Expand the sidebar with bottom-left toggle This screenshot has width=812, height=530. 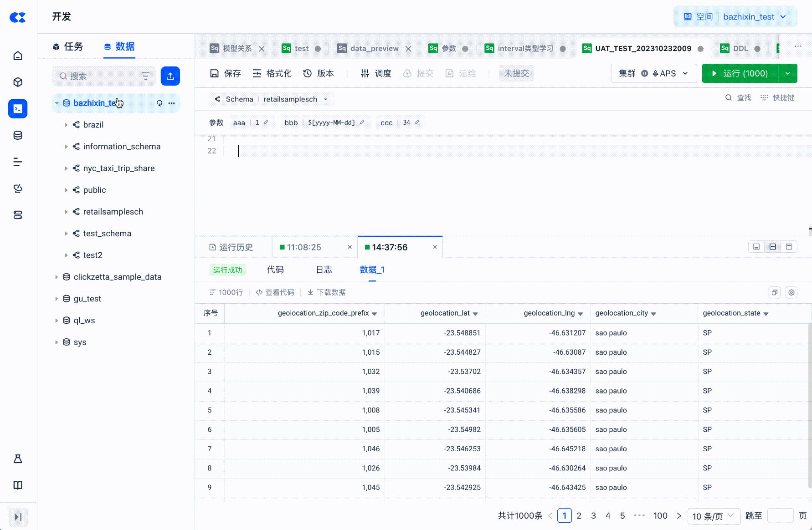[18, 517]
